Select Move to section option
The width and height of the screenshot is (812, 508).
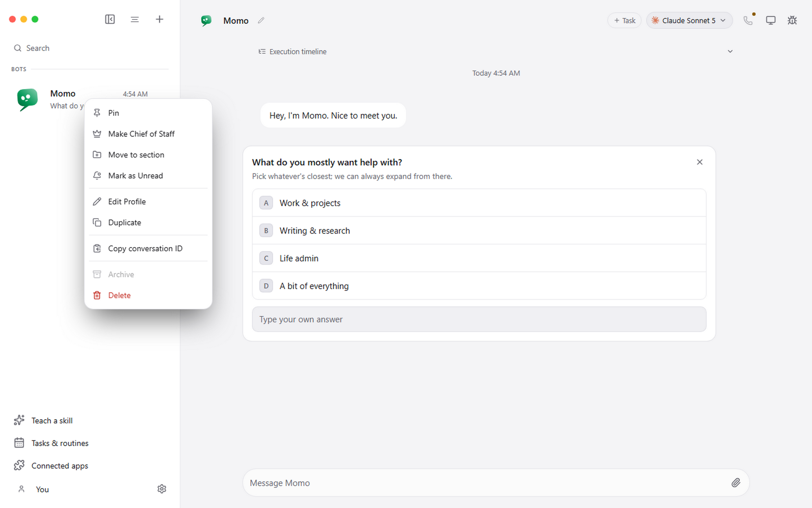point(148,155)
